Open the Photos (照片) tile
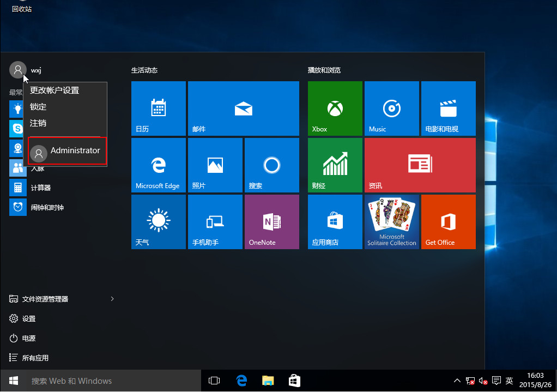 (215, 165)
